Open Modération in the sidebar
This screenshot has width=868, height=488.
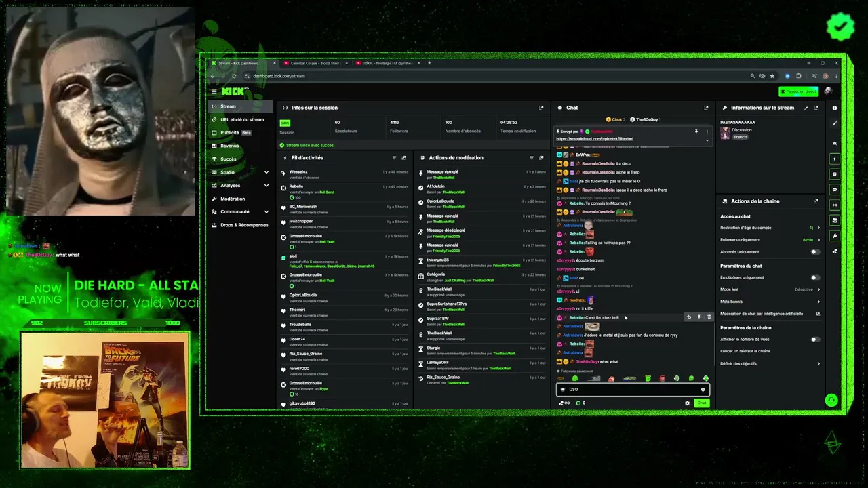240,199
